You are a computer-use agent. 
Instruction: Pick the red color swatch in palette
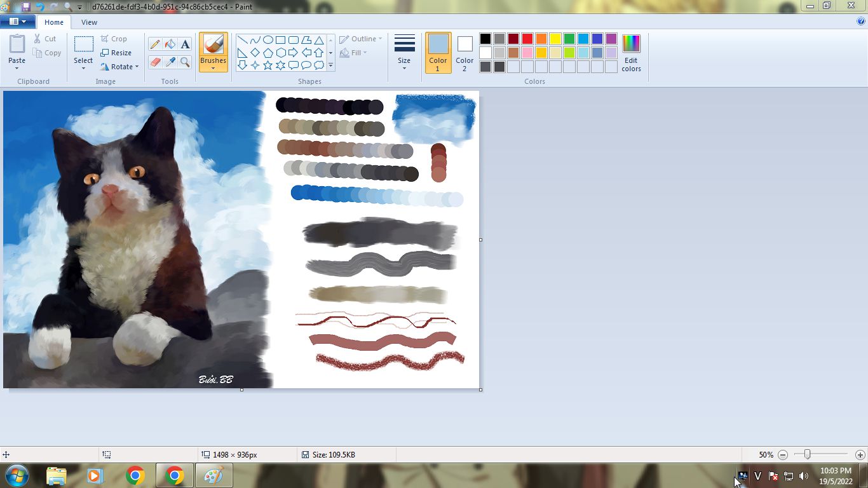tap(527, 39)
